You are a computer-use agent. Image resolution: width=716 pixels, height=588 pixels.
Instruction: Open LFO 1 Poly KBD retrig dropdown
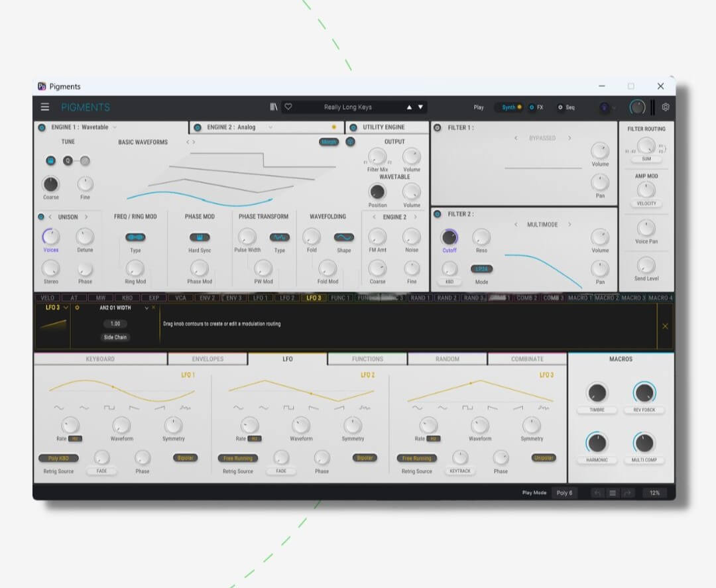pyautogui.click(x=58, y=458)
